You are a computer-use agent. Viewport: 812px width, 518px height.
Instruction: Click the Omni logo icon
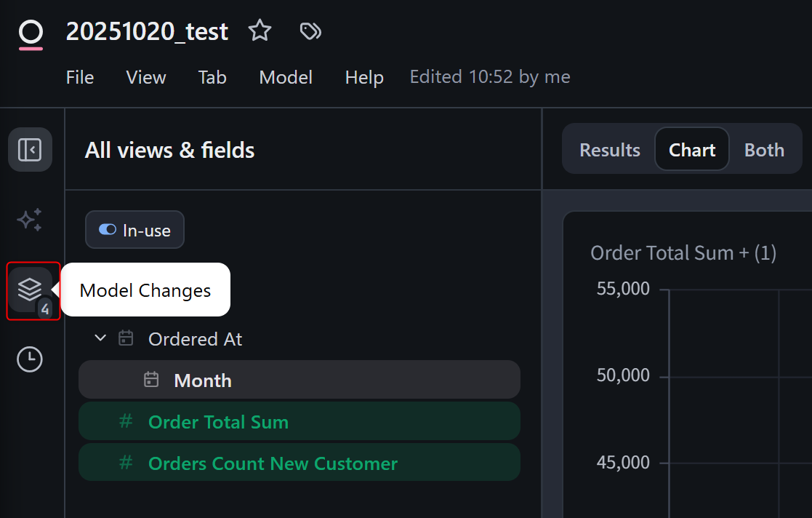(x=31, y=33)
